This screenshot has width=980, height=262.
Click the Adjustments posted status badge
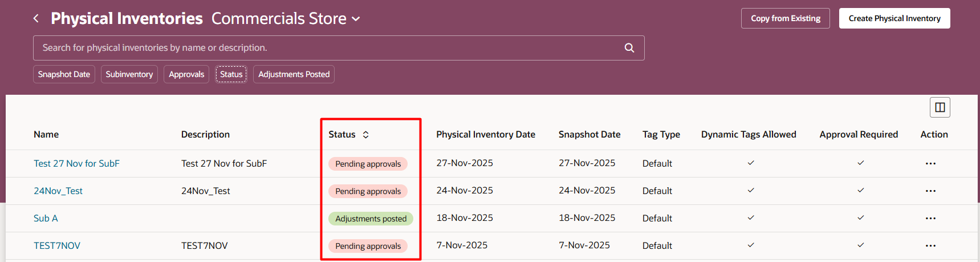371,219
